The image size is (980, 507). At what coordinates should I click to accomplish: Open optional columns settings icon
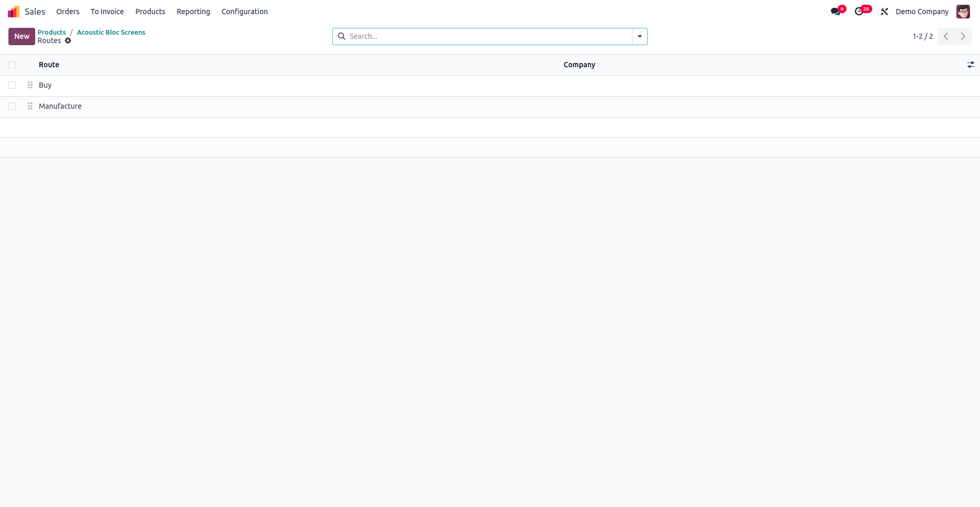(971, 65)
